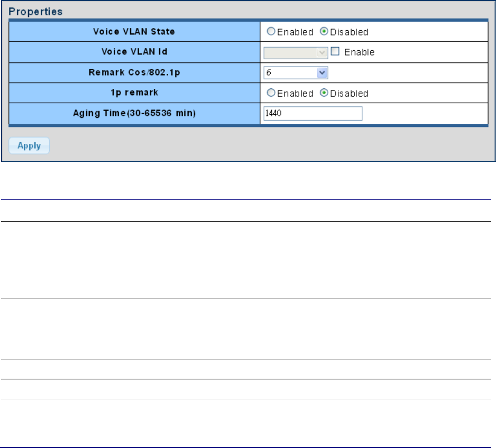Tick the Voice VLAN Id Enable checkbox
496x448 pixels.
pos(335,51)
